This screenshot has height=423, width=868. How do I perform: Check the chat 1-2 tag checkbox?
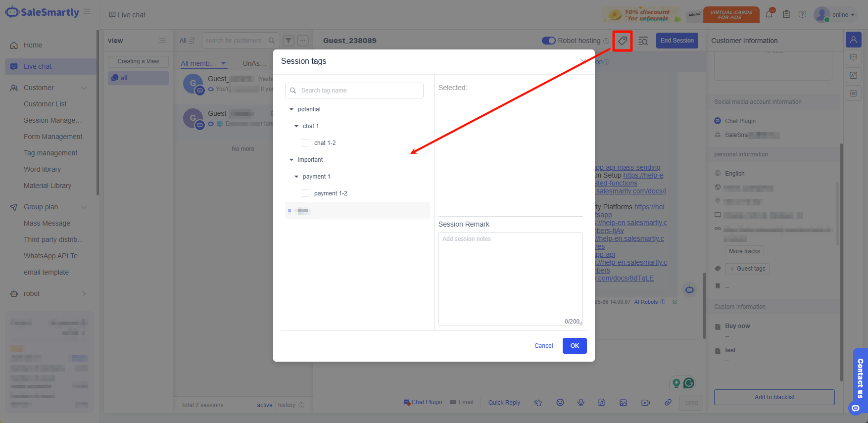(306, 143)
